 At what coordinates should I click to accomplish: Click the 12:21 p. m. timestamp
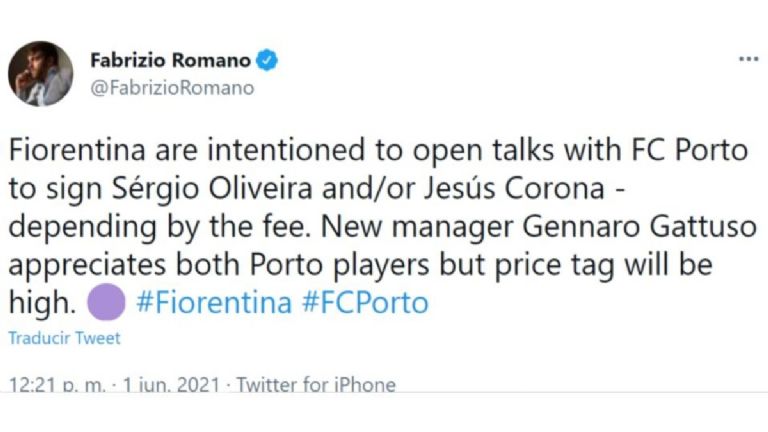coord(56,385)
